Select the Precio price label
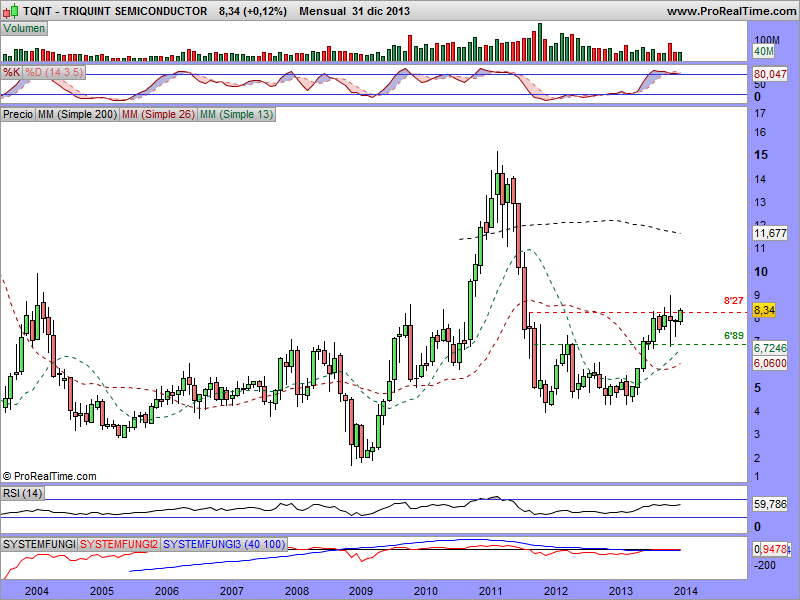 click(x=18, y=114)
